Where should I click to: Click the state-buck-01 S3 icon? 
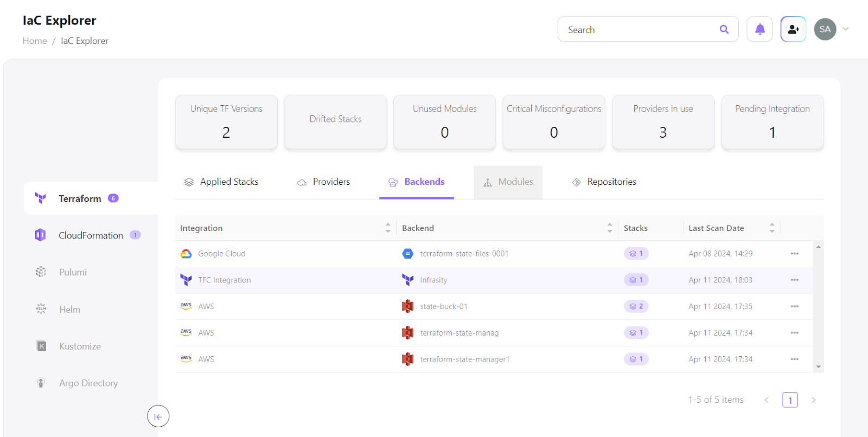click(407, 306)
